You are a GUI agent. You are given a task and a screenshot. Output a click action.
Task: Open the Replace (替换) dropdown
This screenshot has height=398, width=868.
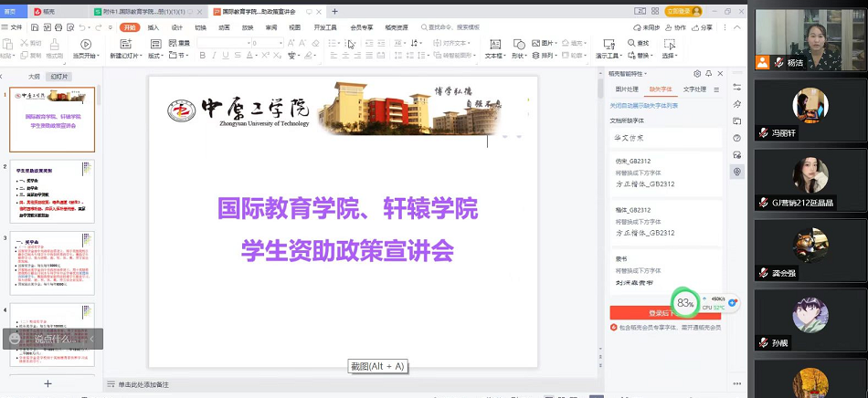point(640,56)
